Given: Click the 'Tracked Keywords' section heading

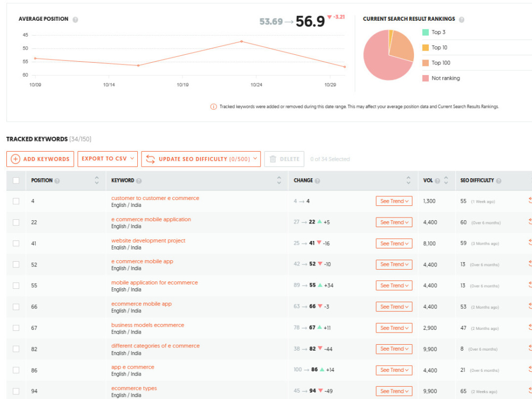Looking at the screenshot, I should pyautogui.click(x=37, y=139).
